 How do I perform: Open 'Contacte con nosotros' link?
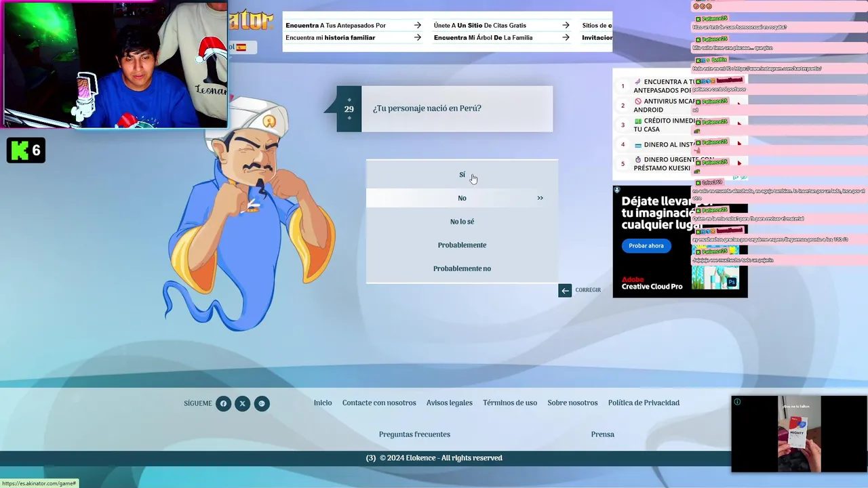[379, 403]
